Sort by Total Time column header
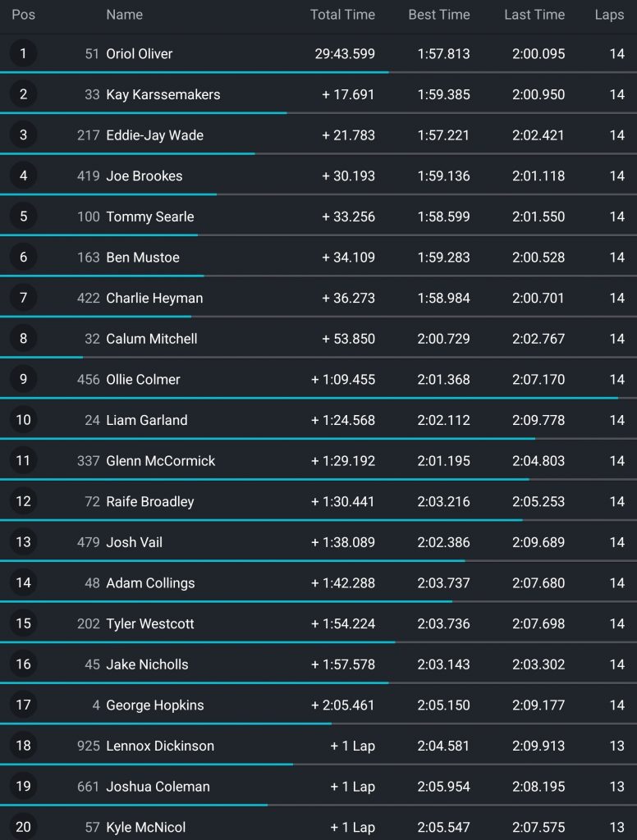This screenshot has width=637, height=840. click(x=342, y=15)
